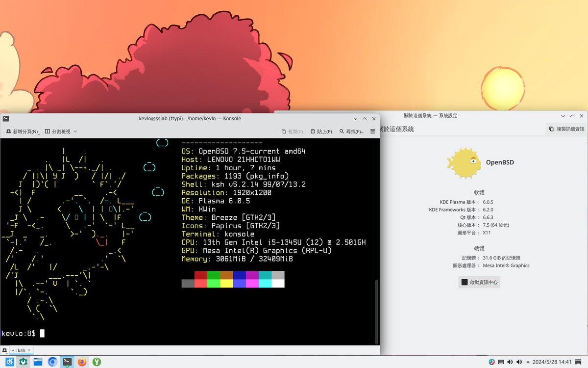Click the 'DE: Plasma 6.0.5' line
The height and width of the screenshot is (368, 588).
tap(216, 201)
